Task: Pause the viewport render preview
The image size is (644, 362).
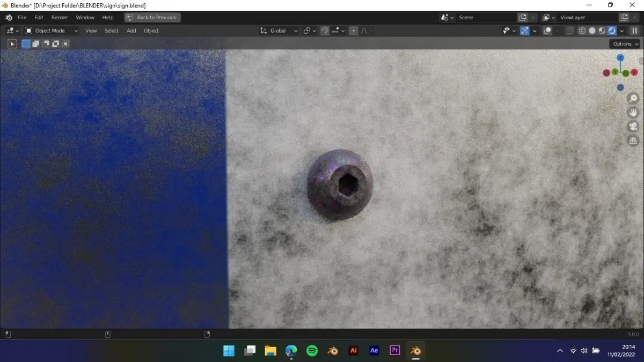Action: click(634, 31)
